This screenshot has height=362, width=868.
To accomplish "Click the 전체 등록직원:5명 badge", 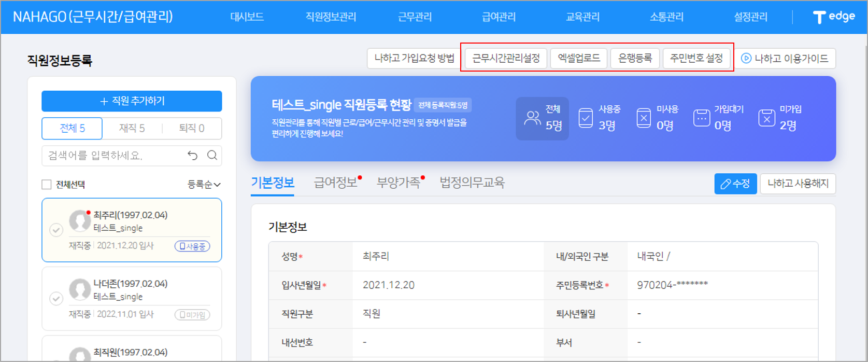I will (x=443, y=105).
